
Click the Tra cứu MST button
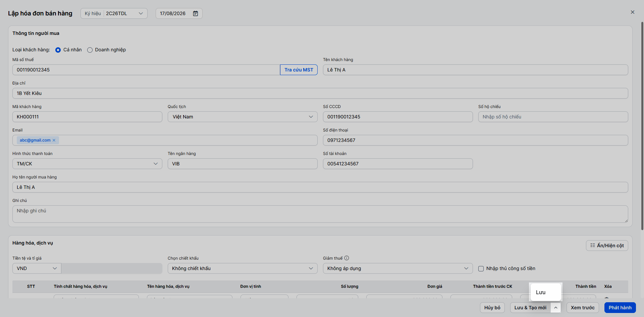[299, 70]
